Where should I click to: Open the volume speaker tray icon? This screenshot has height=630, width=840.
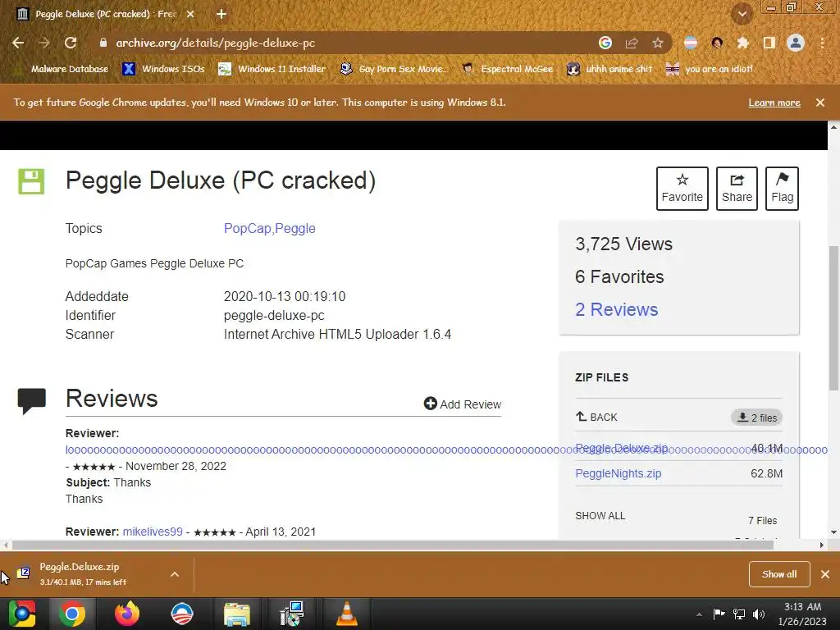pyautogui.click(x=759, y=614)
